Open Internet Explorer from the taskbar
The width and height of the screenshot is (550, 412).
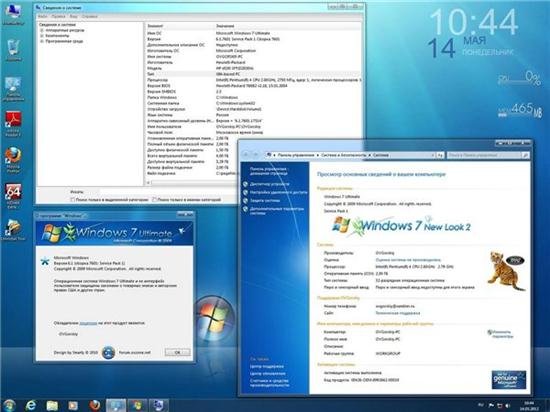[31, 405]
